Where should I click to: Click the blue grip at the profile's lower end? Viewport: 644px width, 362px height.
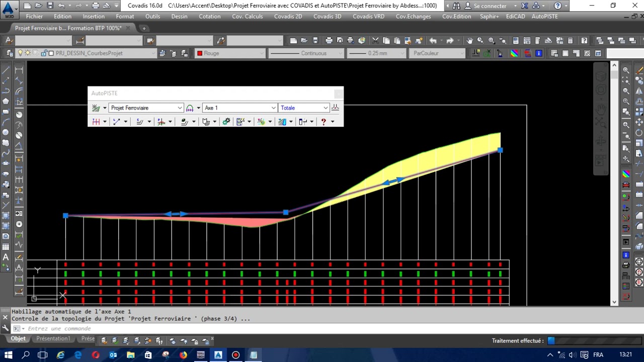65,215
